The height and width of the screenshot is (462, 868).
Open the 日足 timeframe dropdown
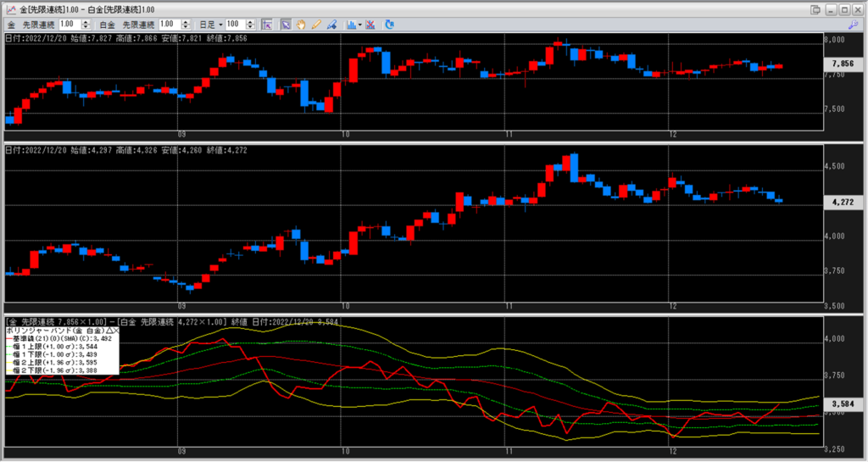[x=211, y=25]
